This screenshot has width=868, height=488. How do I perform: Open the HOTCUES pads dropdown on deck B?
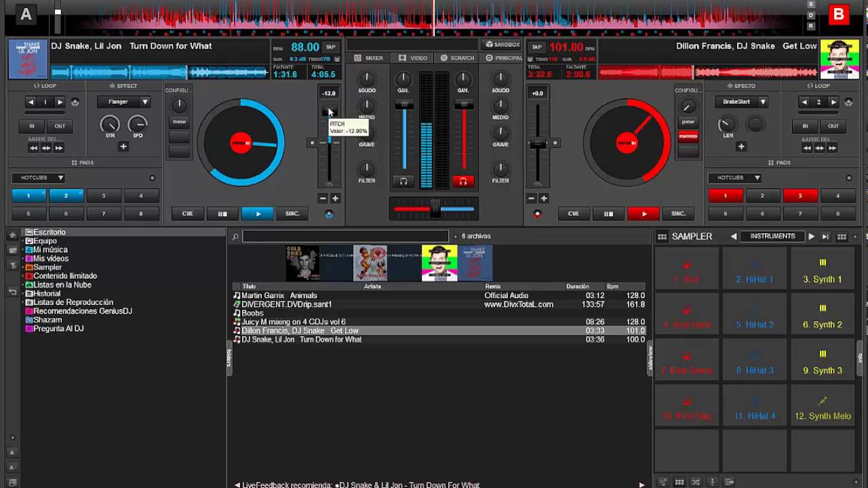[x=734, y=178]
